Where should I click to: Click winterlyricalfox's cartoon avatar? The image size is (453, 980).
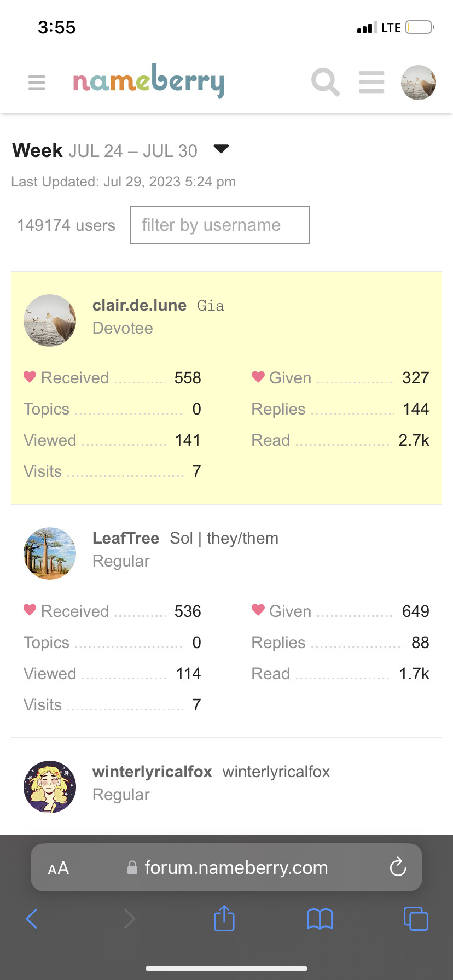50,787
